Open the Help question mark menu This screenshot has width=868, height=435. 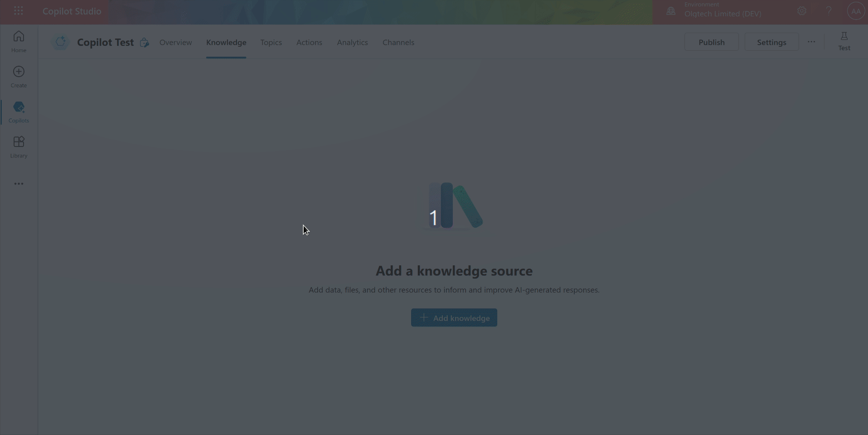point(828,10)
